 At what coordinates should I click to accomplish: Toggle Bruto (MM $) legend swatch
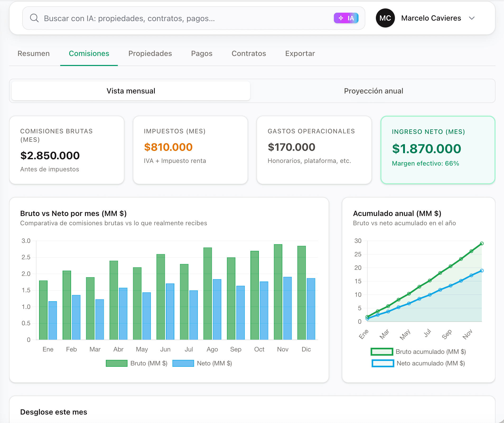116,363
